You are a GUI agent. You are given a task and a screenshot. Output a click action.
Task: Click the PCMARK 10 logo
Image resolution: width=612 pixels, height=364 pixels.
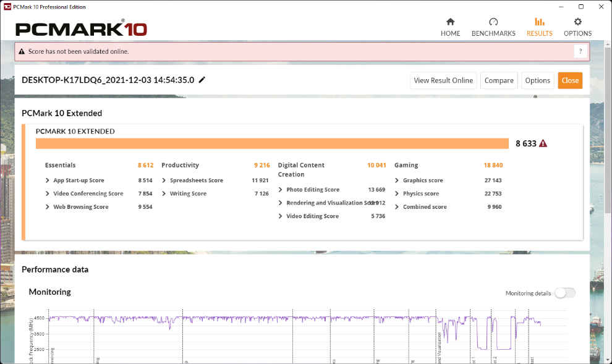(81, 29)
